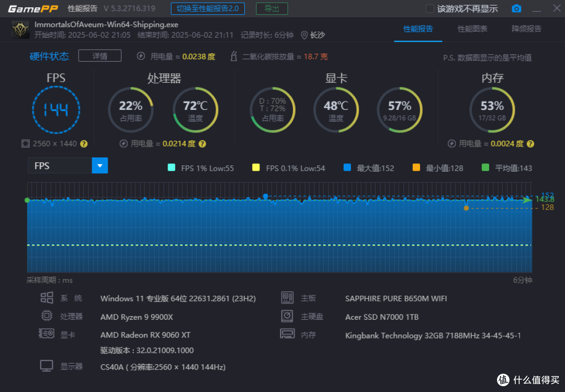Click the max value 152 marker on chart
565x392 pixels.
[x=266, y=196]
